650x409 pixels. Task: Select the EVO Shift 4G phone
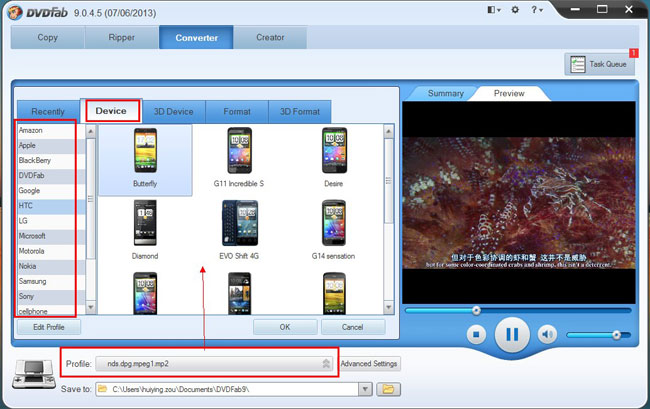[x=239, y=230]
